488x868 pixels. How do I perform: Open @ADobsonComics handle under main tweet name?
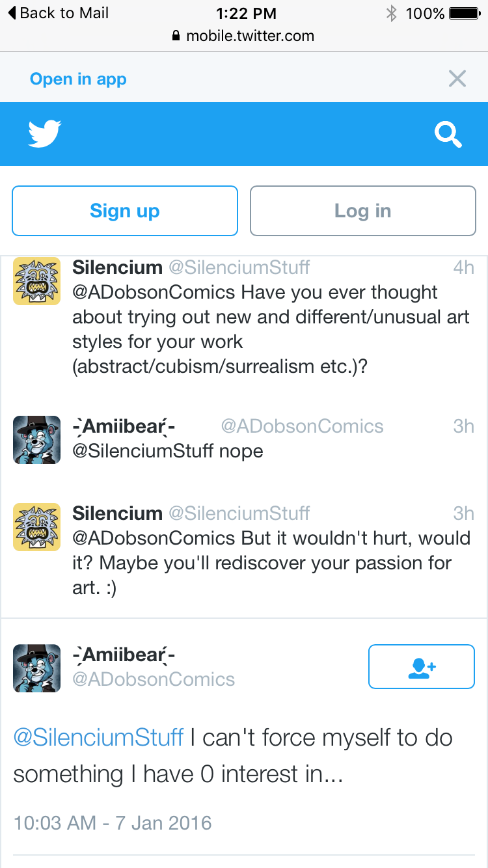(154, 679)
